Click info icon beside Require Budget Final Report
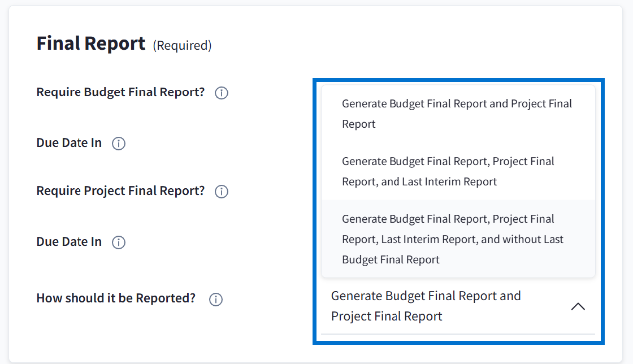The width and height of the screenshot is (633, 364). tap(222, 93)
